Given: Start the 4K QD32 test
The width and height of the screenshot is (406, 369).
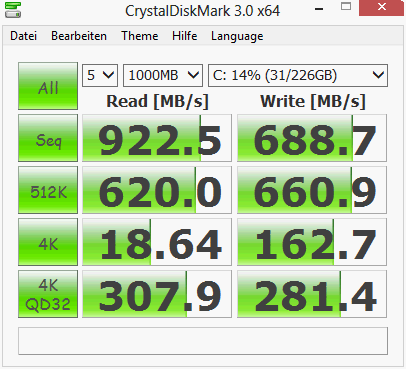Looking at the screenshot, I should [48, 294].
